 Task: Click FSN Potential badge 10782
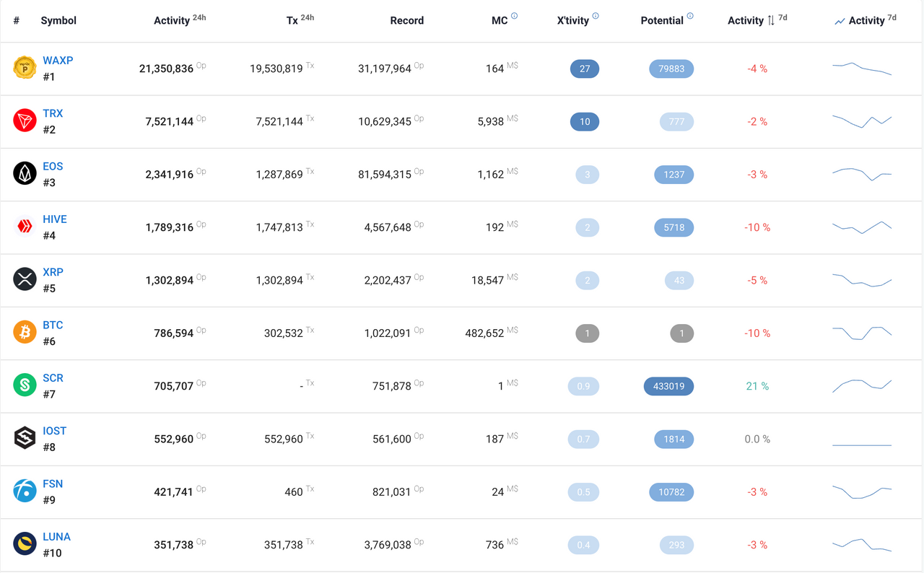671,492
